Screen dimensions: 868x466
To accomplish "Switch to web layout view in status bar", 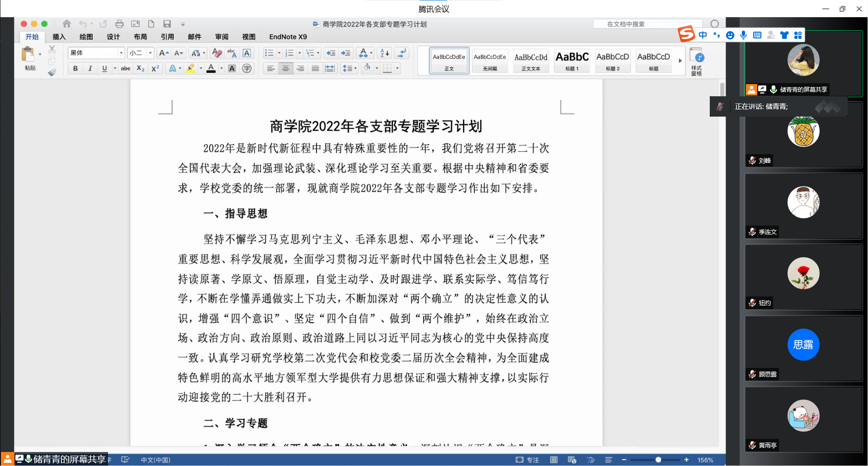I will pos(572,460).
